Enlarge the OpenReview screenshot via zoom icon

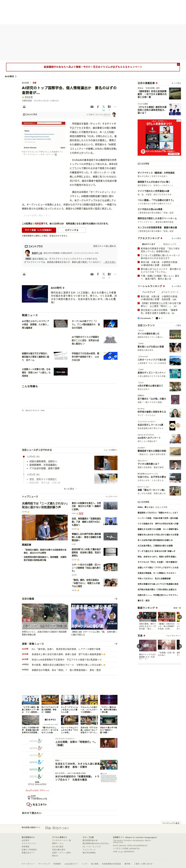(x=56, y=154)
